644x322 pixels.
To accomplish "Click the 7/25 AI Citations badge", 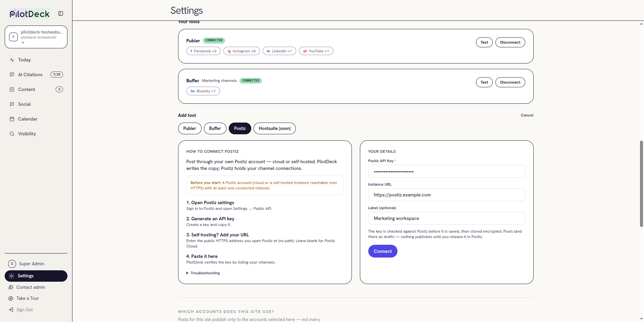I will (x=57, y=75).
